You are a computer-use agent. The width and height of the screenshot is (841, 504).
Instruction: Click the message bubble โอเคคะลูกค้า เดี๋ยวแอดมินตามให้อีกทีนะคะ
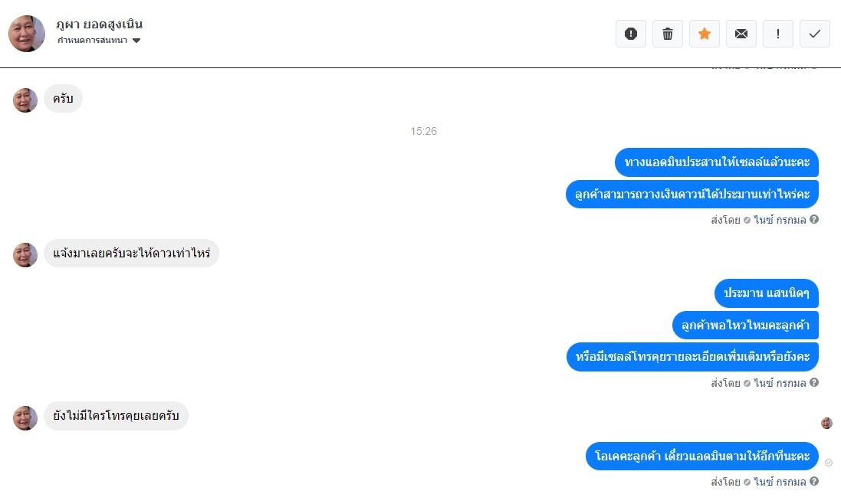[702, 457]
